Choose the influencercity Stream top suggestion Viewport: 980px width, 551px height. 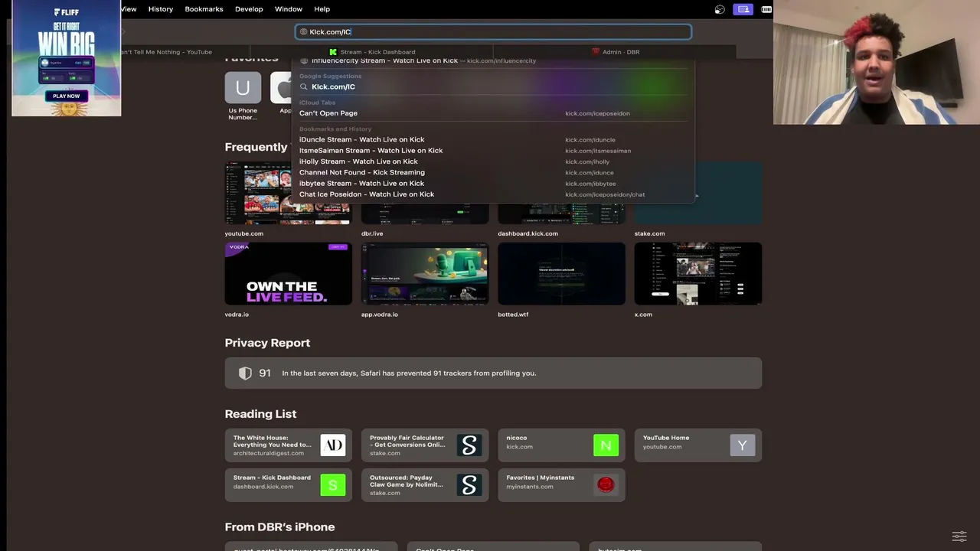click(494, 60)
